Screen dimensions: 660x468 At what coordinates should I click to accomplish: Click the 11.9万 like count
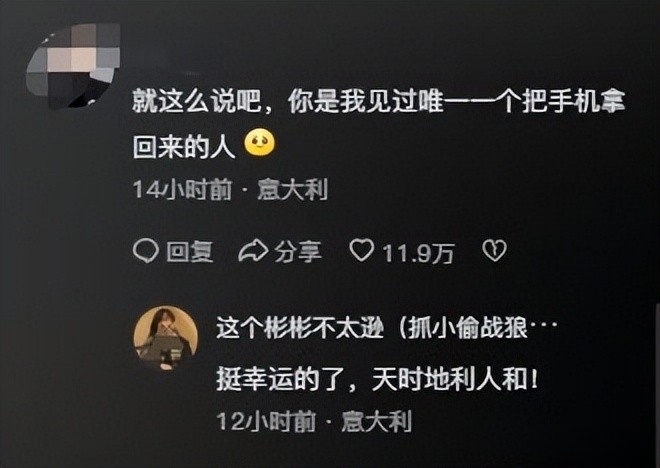[x=418, y=253]
